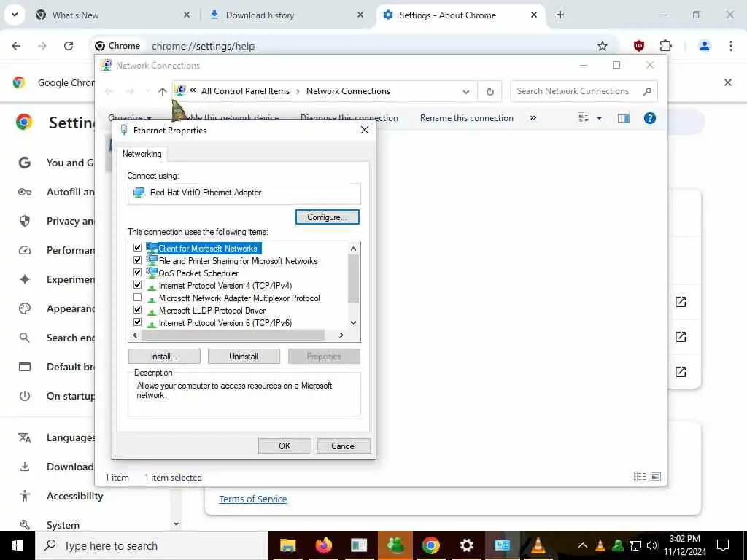Select Microsoft LLDP Protocol Driver item
This screenshot has width=747, height=560.
point(212,311)
